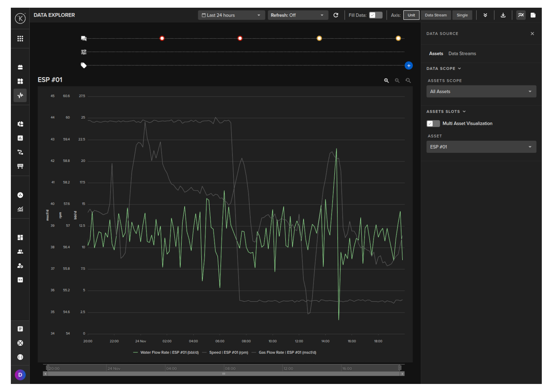Click the tag row icon
Screen dimensions: 553x392
point(84,65)
